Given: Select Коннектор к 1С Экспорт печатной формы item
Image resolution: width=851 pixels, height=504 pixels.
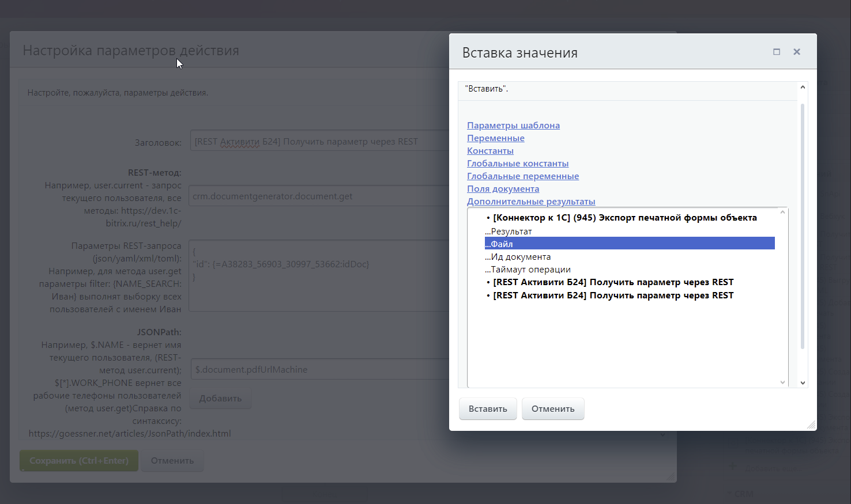Looking at the screenshot, I should click(x=624, y=218).
